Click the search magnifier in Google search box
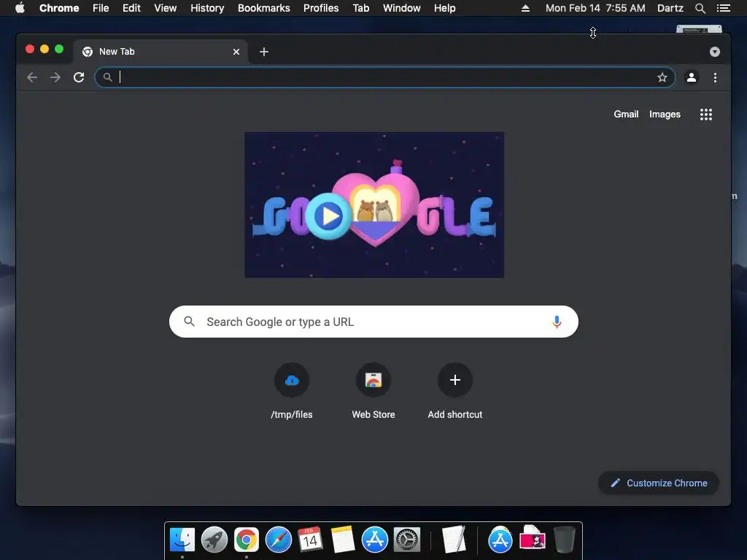The width and height of the screenshot is (747, 560). [189, 322]
